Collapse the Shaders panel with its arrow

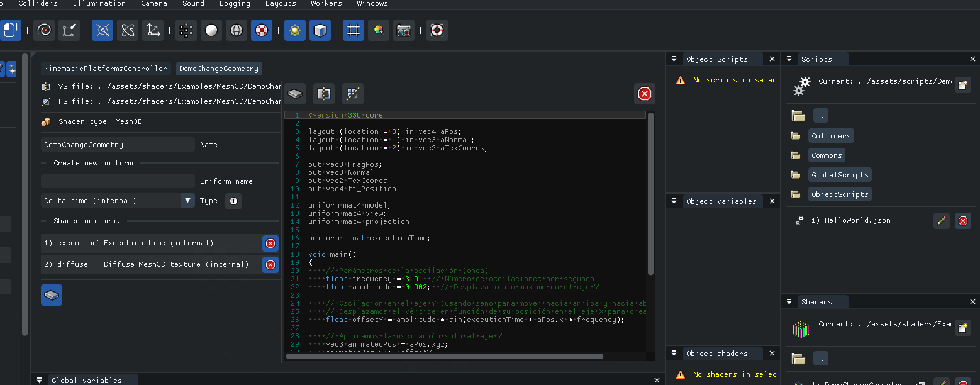789,302
